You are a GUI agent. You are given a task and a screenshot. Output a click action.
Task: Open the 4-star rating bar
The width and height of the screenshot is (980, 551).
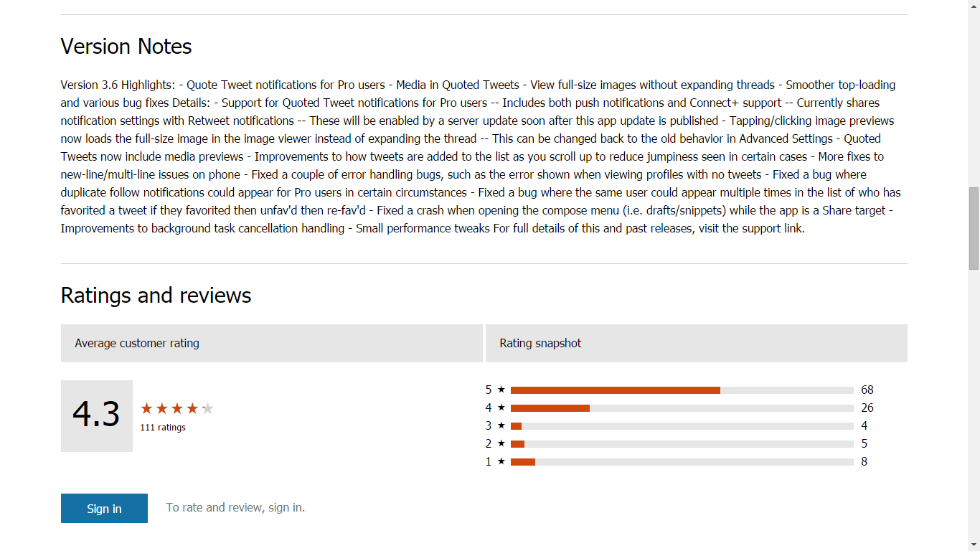pyautogui.click(x=682, y=408)
